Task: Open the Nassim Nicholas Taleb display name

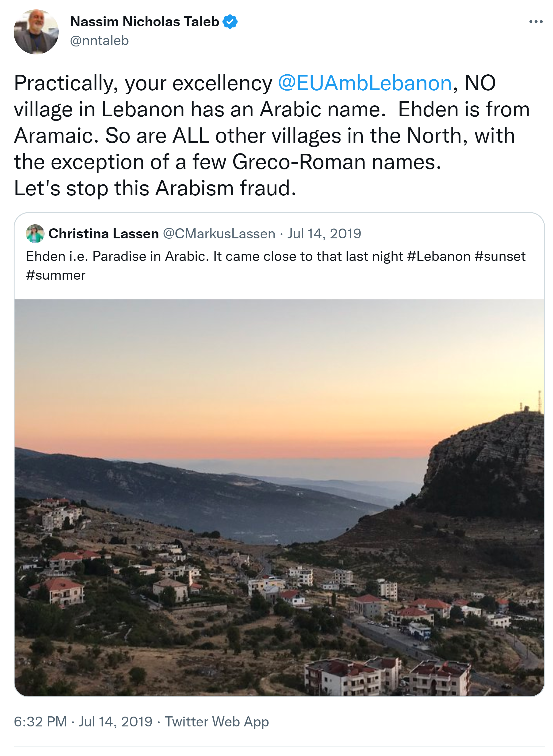Action: click(144, 22)
